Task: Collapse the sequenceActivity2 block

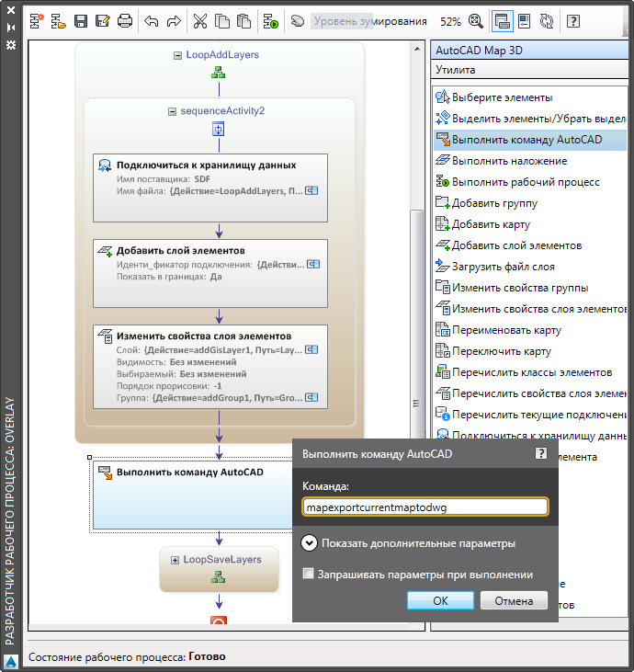Action: tap(172, 111)
